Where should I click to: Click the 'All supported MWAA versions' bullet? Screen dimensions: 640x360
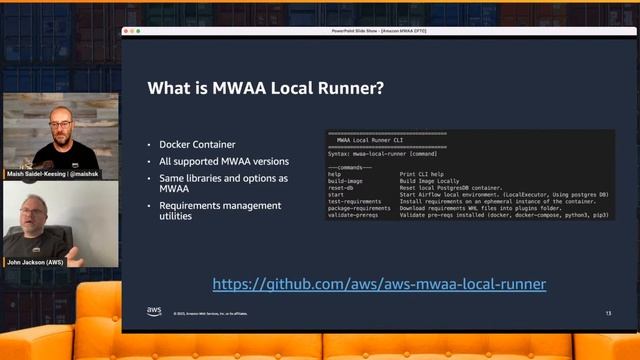[x=224, y=161]
